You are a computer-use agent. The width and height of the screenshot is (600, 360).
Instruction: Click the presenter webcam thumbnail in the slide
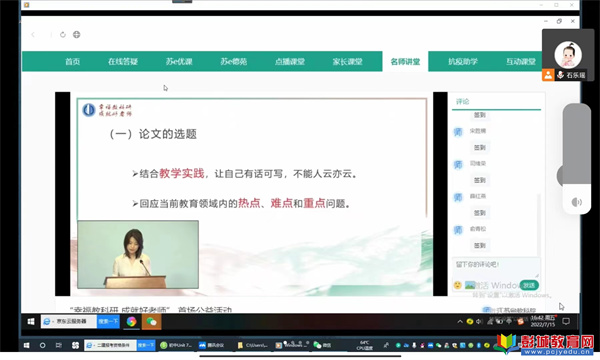pyautogui.click(x=138, y=254)
